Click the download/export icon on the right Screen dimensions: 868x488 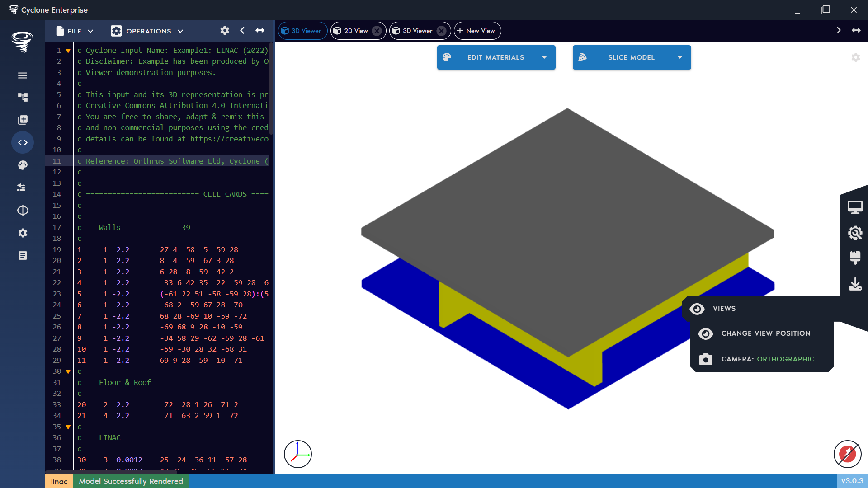click(855, 284)
